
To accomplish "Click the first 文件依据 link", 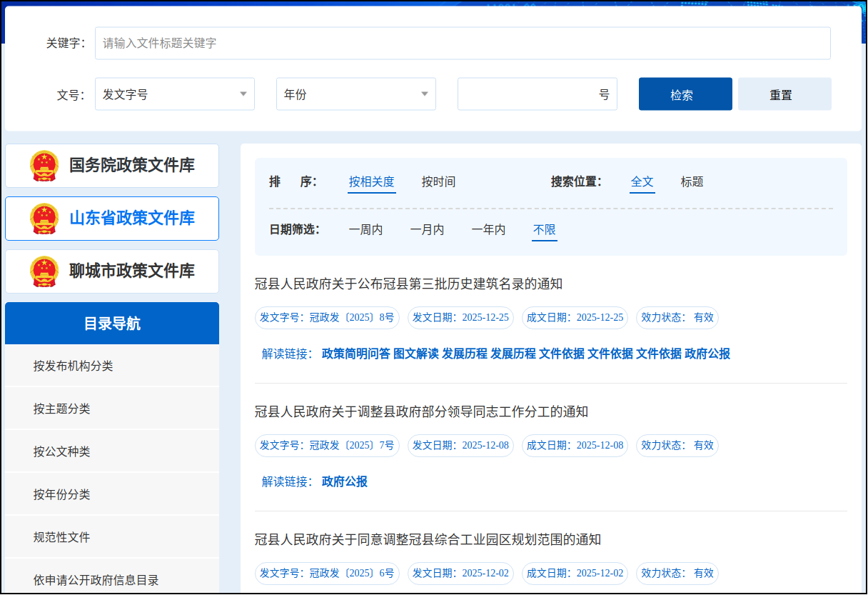I will click(x=562, y=354).
